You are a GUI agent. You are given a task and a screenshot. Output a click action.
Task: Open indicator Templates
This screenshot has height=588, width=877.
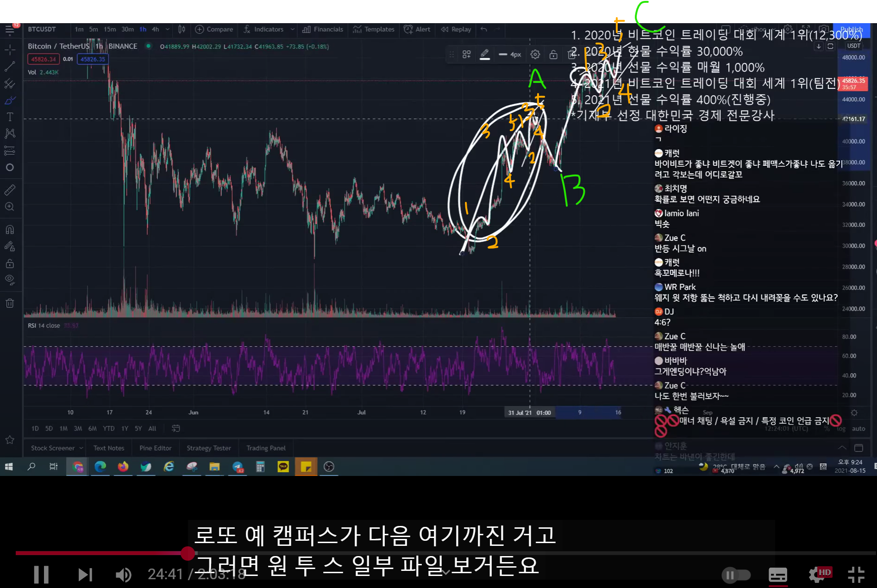(374, 29)
